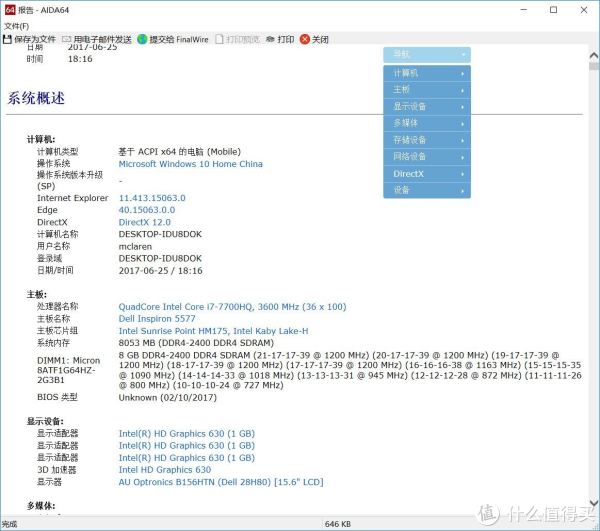Click the scrollbar down arrow
600x531 pixels.
coord(594,503)
